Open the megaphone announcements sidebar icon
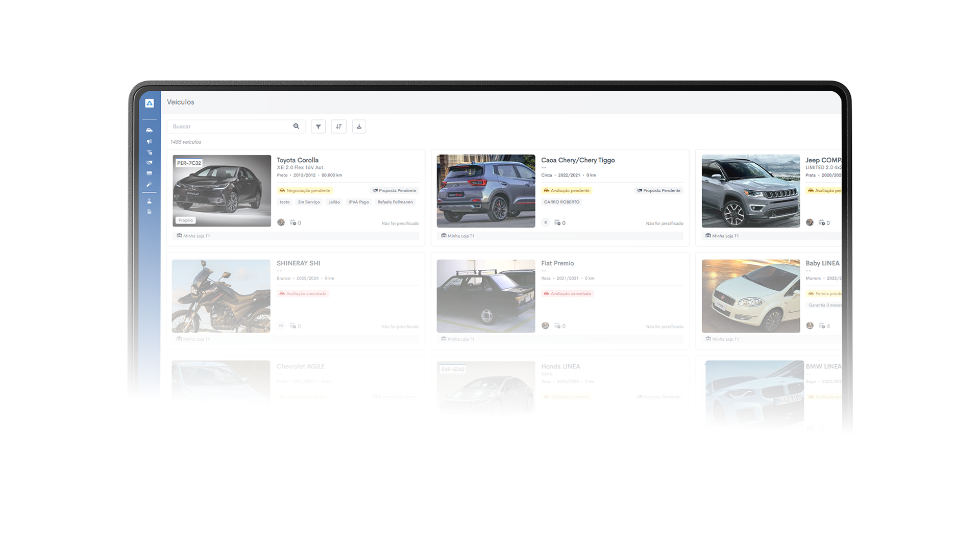 149,141
